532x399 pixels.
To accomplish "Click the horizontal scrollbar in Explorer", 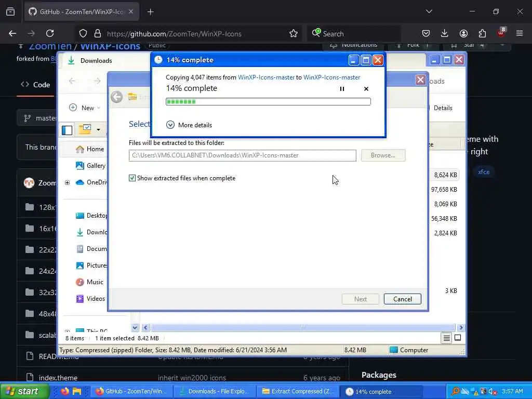I will pos(303,327).
